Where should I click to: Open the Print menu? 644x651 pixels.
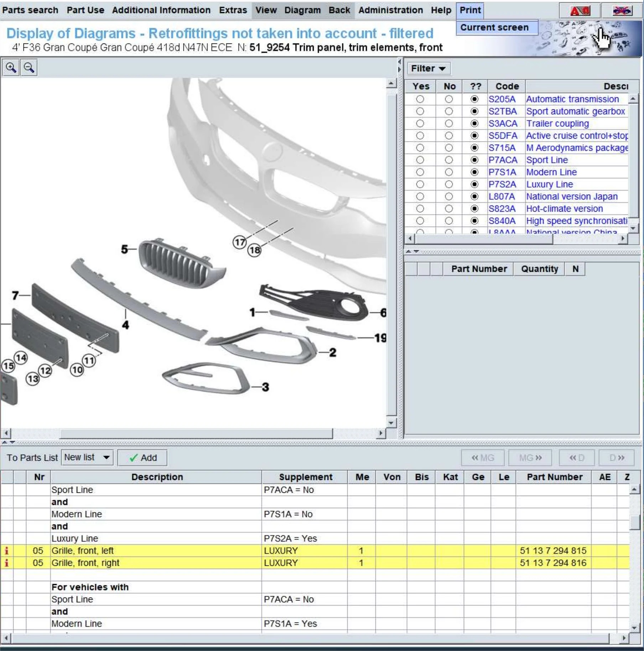pos(470,10)
